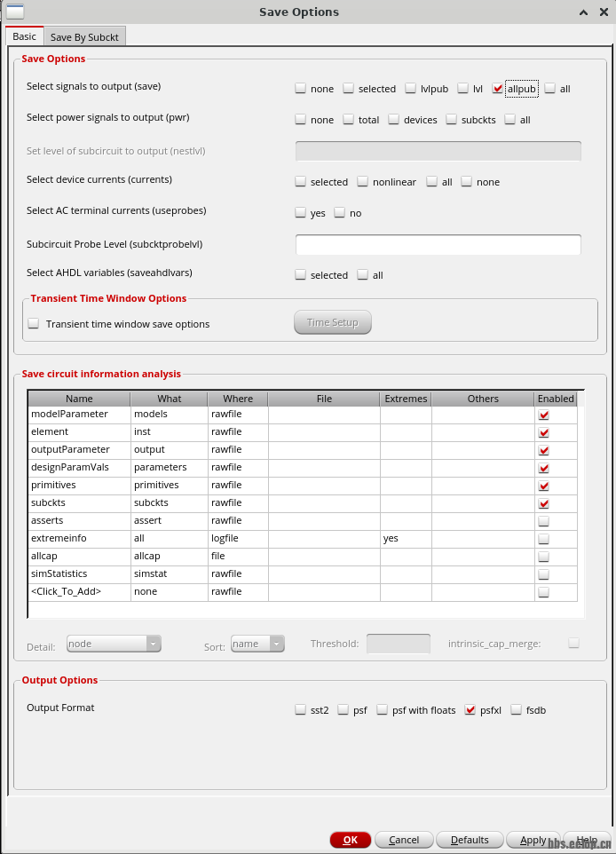Open the Detail 'node' dropdown
The image size is (616, 854).
pos(114,644)
